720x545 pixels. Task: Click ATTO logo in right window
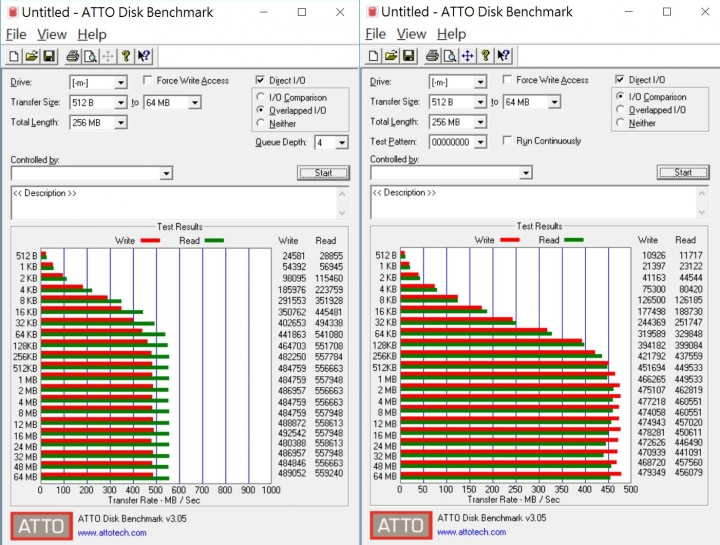tap(401, 525)
